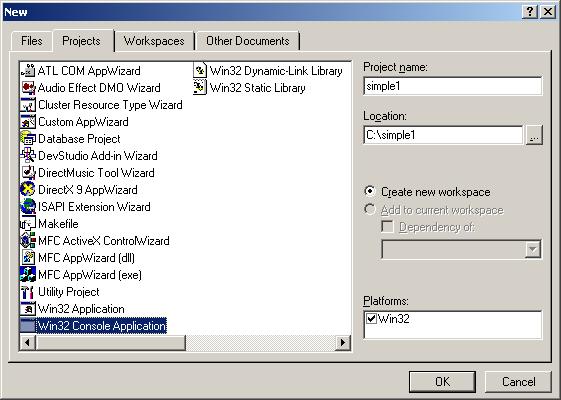Pick the Cluster Resource Type Wizard icon
561x400 pixels.
pos(28,105)
